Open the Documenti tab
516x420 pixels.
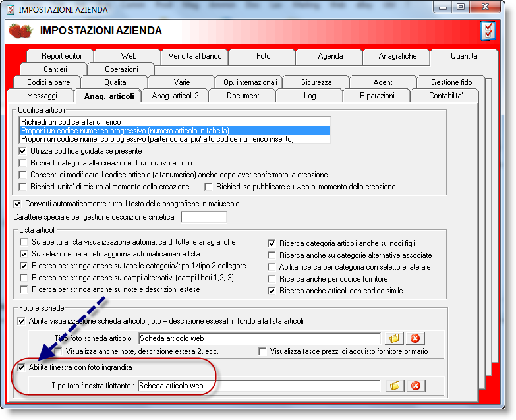tap(244, 96)
